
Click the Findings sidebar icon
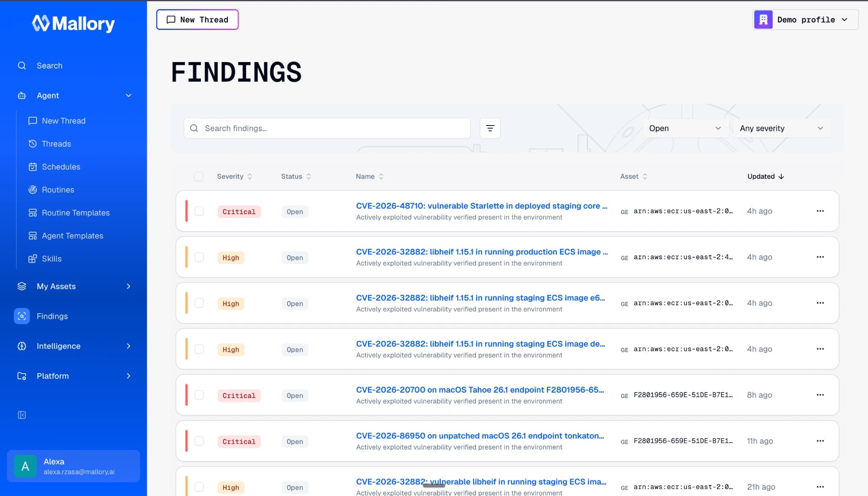[x=22, y=316]
